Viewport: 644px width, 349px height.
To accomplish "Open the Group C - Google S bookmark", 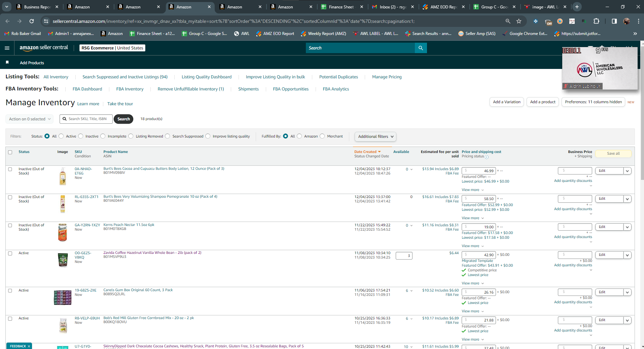I will (x=204, y=34).
